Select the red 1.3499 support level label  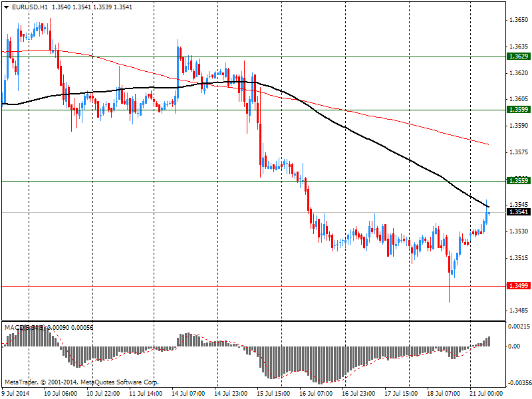tap(518, 286)
